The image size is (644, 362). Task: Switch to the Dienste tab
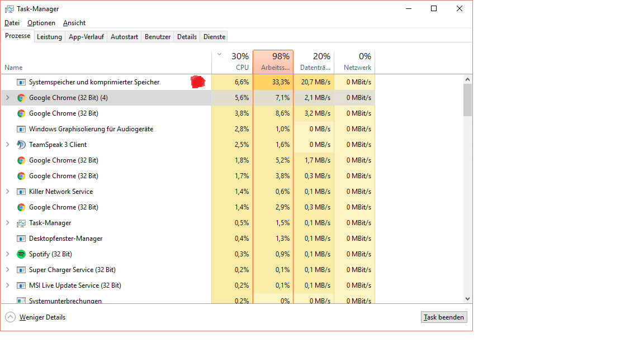(215, 37)
